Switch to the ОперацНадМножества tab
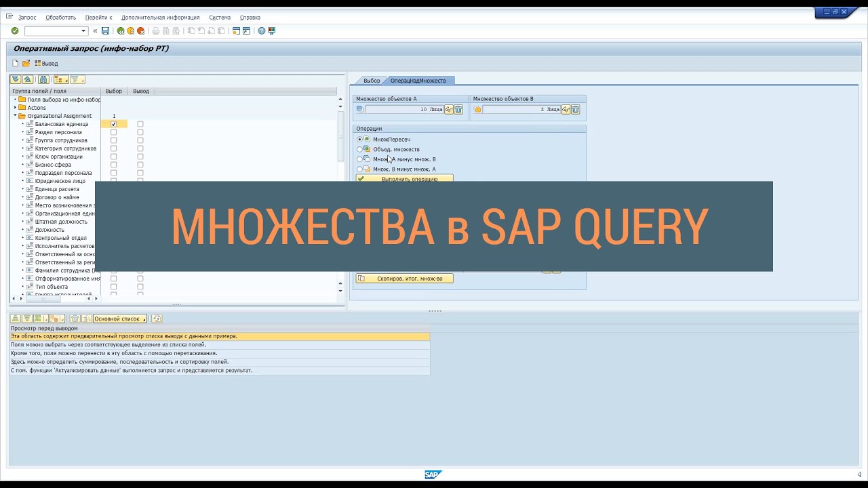Image resolution: width=868 pixels, height=488 pixels. (418, 81)
